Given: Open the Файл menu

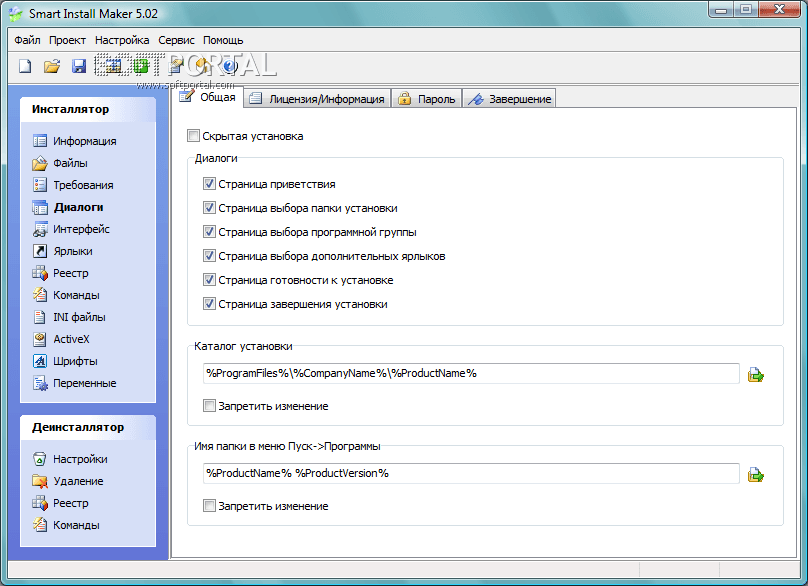Looking at the screenshot, I should point(27,40).
